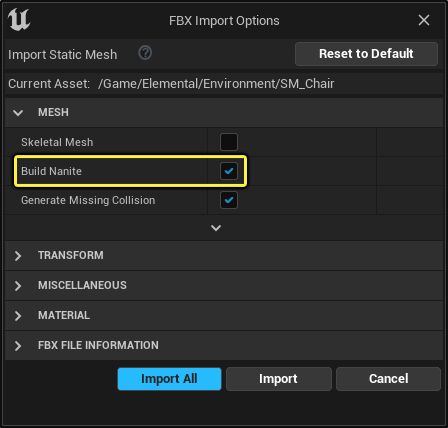Open the help question mark icon
Viewport: 448px width, 428px height.
coord(145,53)
